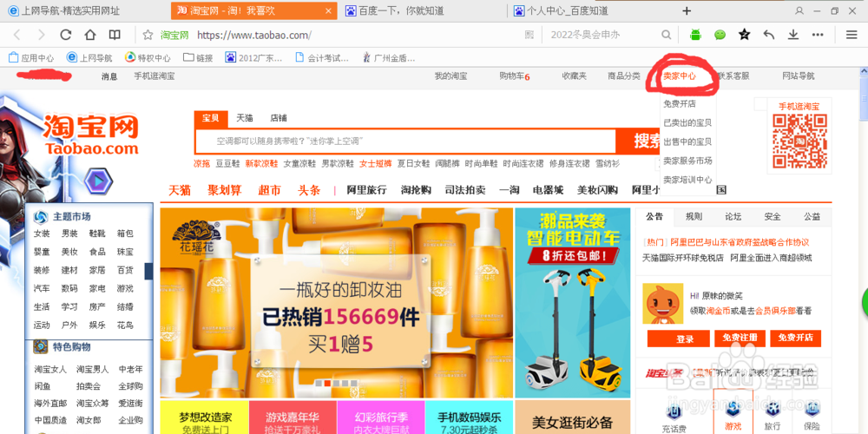868x434 pixels.
Task: Click the browser address bar URL
Action: tap(254, 36)
